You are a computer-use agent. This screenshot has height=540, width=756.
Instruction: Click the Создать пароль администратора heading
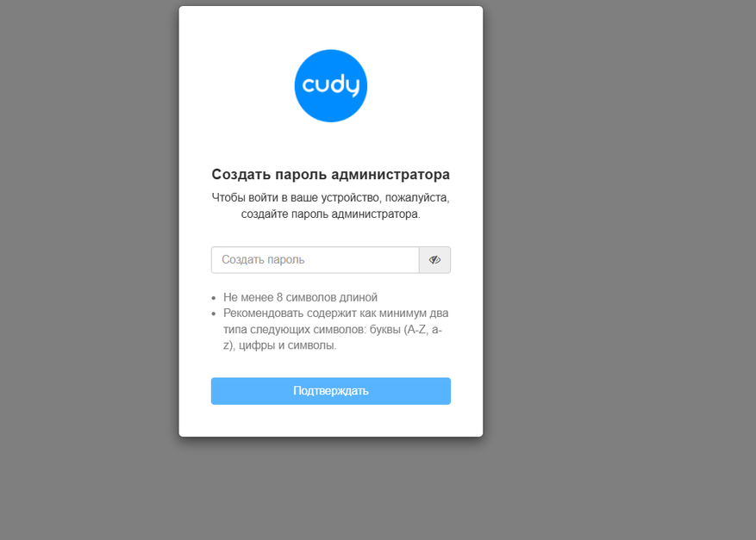(331, 174)
